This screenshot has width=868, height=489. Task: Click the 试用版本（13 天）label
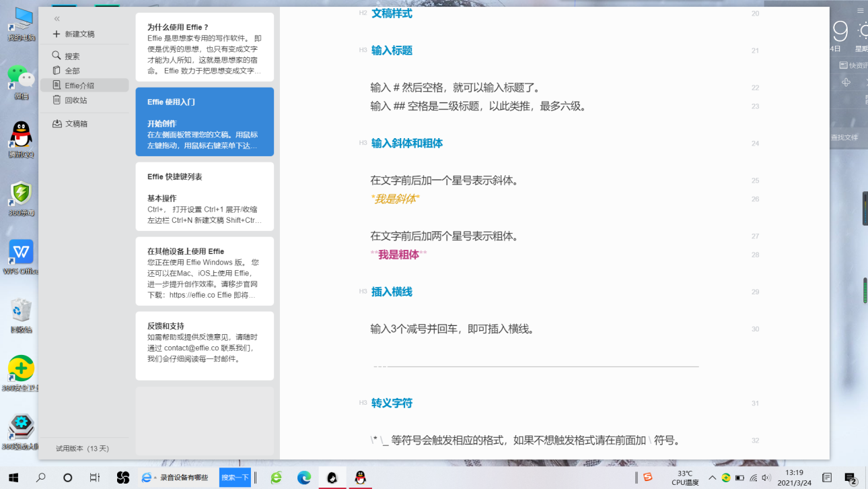[82, 447]
